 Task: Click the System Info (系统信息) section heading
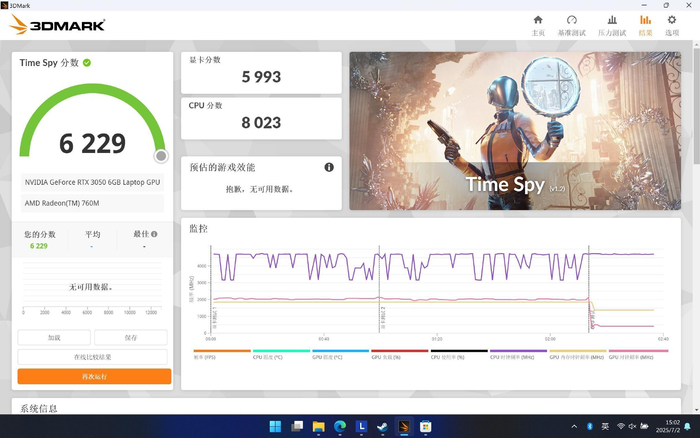click(39, 409)
